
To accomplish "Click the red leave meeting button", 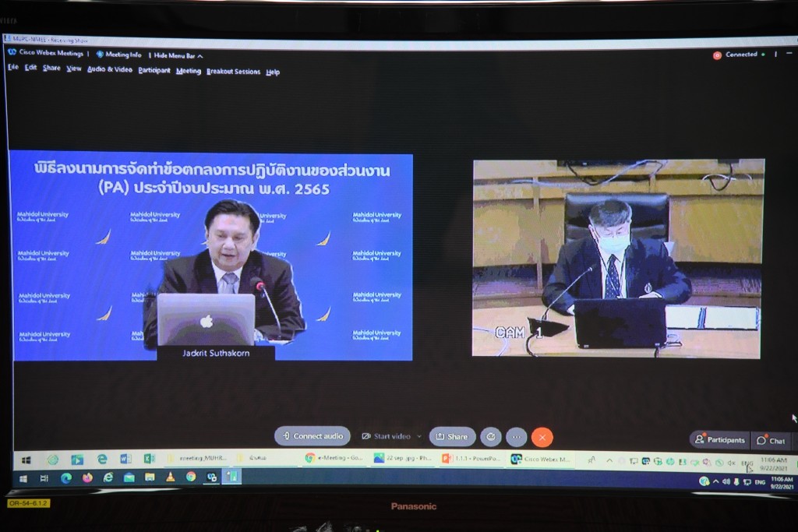I will pyautogui.click(x=542, y=438).
